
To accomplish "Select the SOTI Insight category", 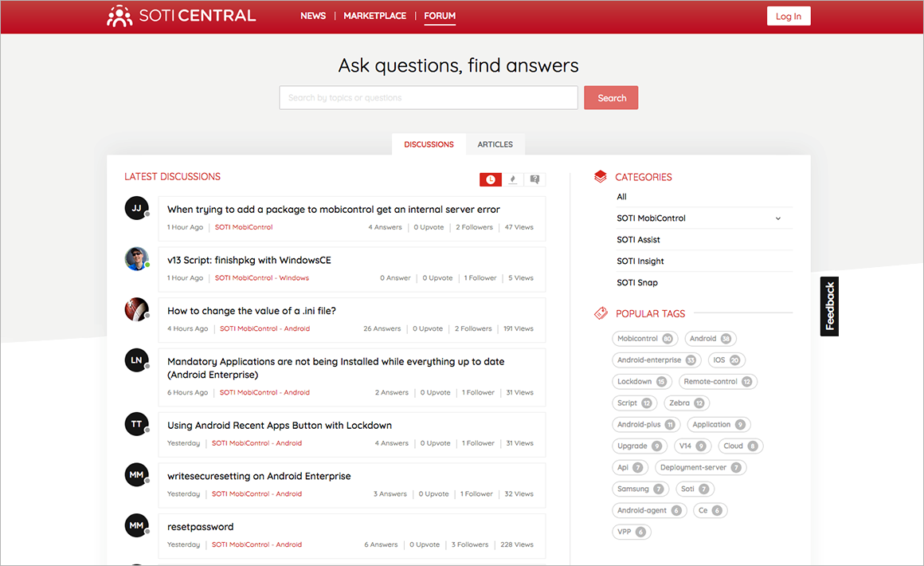I will click(640, 261).
